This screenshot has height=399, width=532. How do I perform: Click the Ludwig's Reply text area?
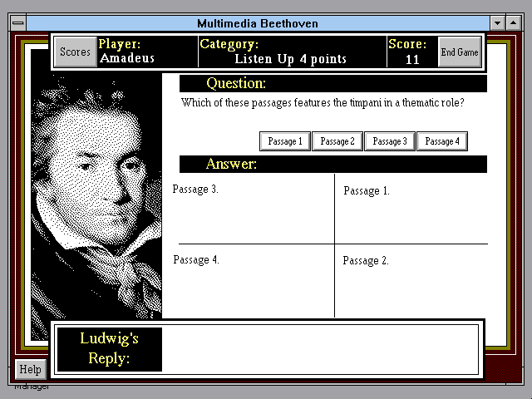pos(320,349)
